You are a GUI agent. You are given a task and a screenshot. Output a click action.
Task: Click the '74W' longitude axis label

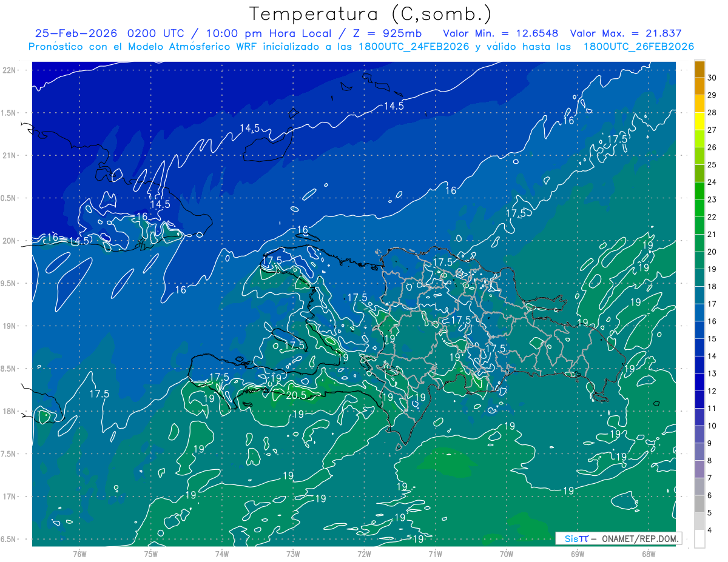[x=221, y=554]
